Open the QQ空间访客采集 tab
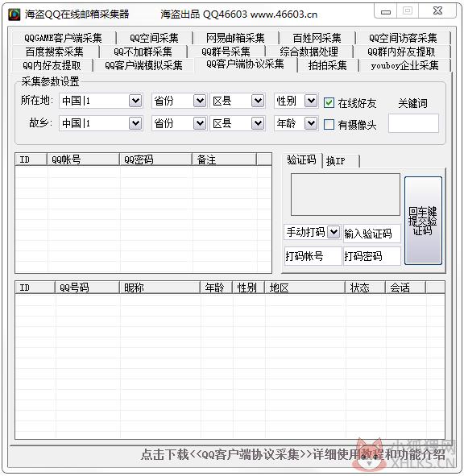The image size is (464, 476). coord(403,38)
